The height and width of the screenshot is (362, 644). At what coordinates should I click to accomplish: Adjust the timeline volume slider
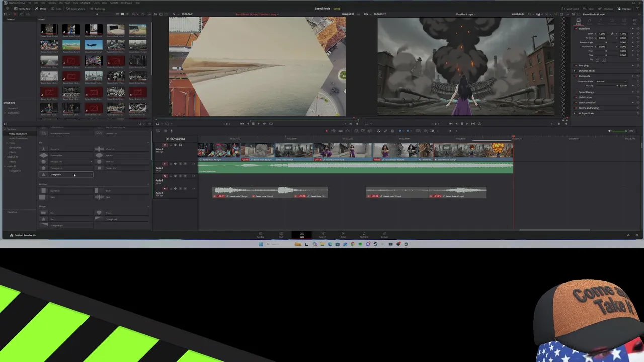tap(619, 131)
